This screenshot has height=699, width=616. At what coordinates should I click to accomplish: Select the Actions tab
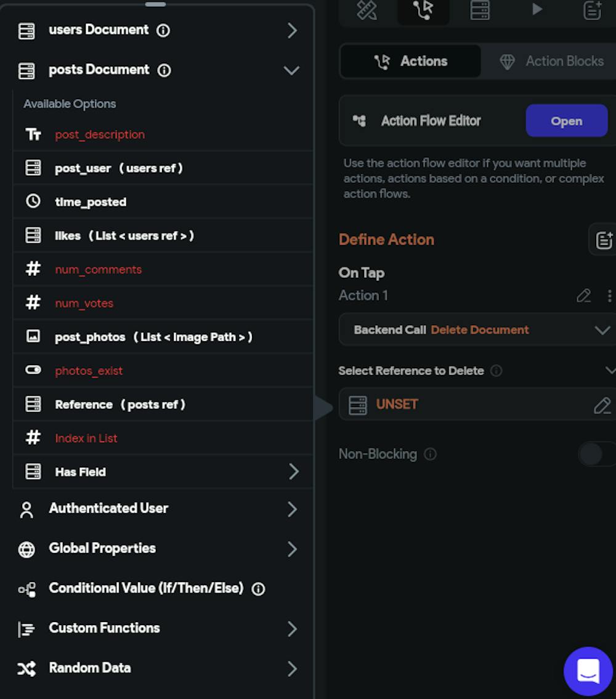coord(410,61)
